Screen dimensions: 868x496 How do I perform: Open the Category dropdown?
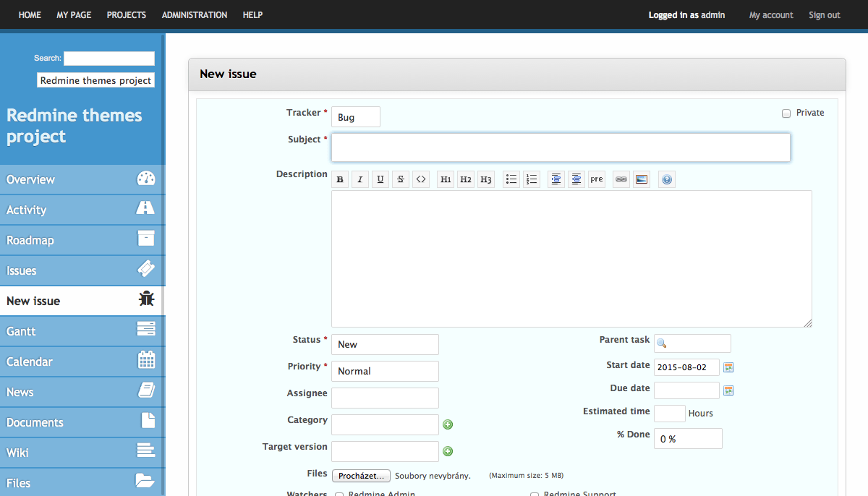coord(385,424)
